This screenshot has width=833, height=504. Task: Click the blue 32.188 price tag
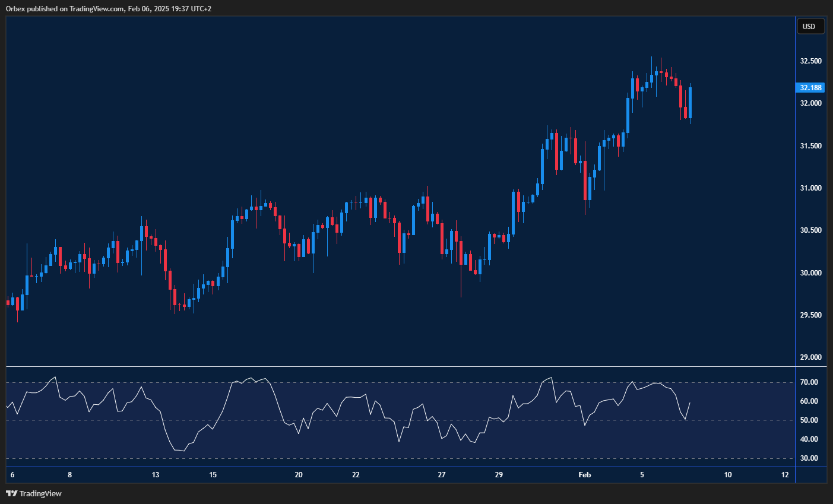[x=809, y=87]
